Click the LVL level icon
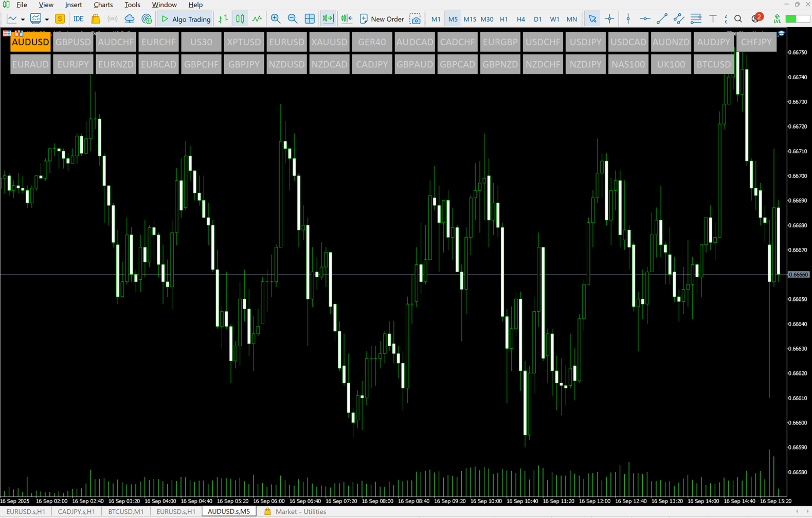This screenshot has width=812, height=518. [777, 19]
